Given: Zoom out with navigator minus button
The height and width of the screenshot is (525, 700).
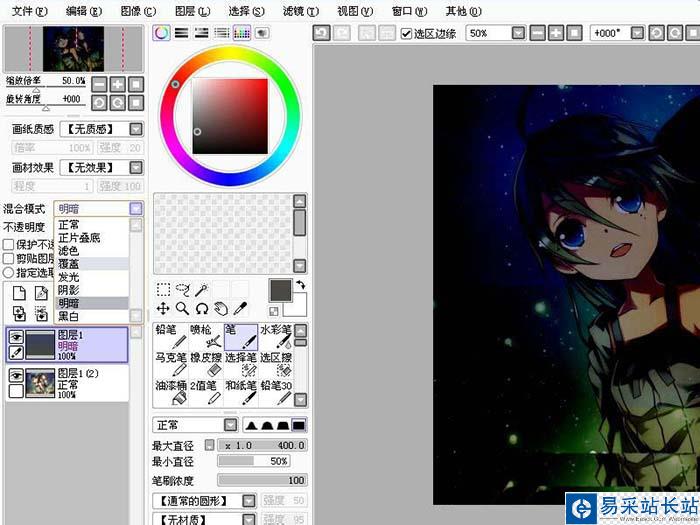Looking at the screenshot, I should [100, 84].
